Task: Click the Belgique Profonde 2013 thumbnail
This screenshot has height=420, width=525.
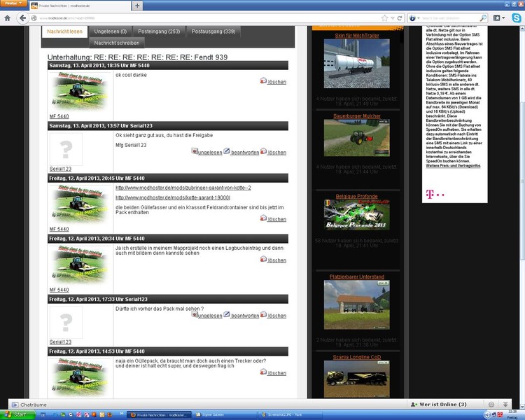Action: click(x=356, y=215)
